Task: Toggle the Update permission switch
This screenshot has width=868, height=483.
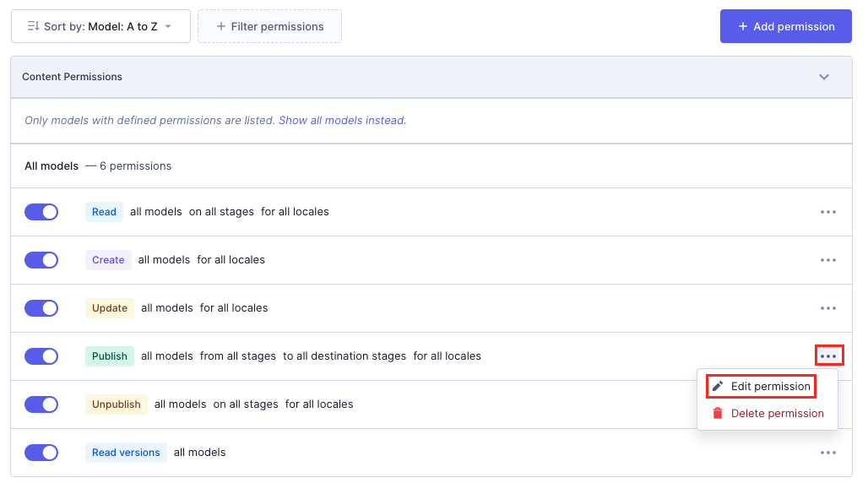Action: click(41, 308)
